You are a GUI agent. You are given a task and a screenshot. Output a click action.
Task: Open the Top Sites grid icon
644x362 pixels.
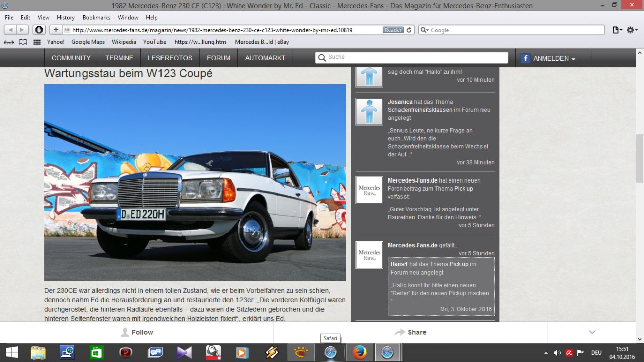tap(37, 42)
